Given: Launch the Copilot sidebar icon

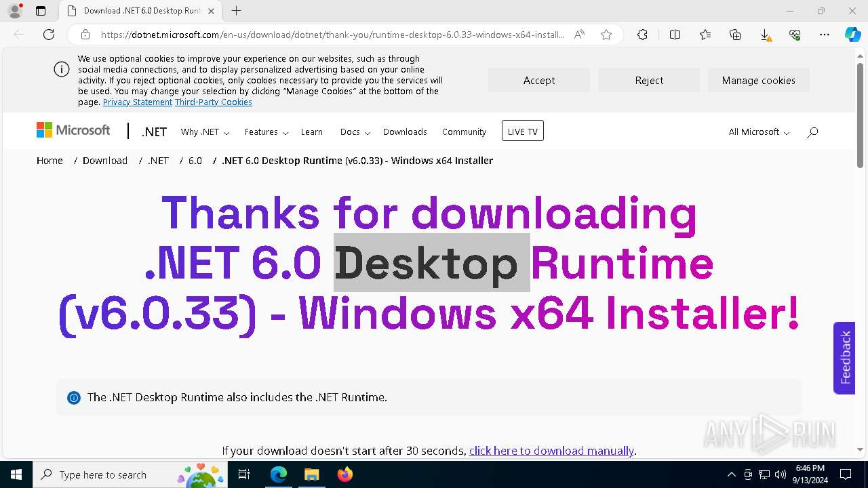Looking at the screenshot, I should click(852, 35).
